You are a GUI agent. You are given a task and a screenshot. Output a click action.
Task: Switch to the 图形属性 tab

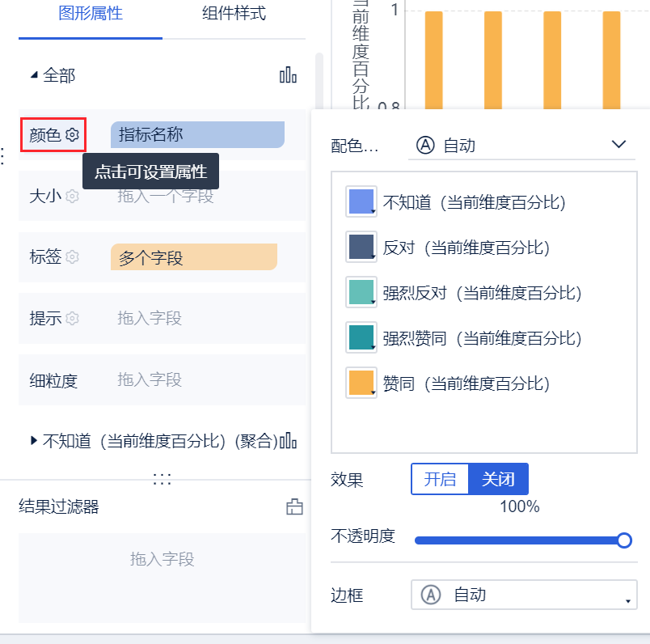click(91, 14)
